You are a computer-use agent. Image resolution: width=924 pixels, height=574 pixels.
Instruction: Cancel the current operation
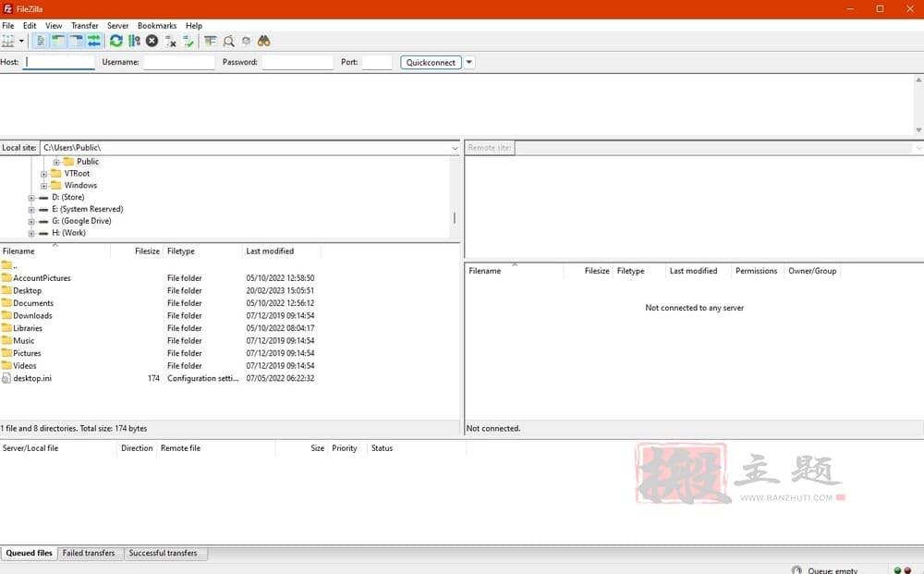pos(152,41)
